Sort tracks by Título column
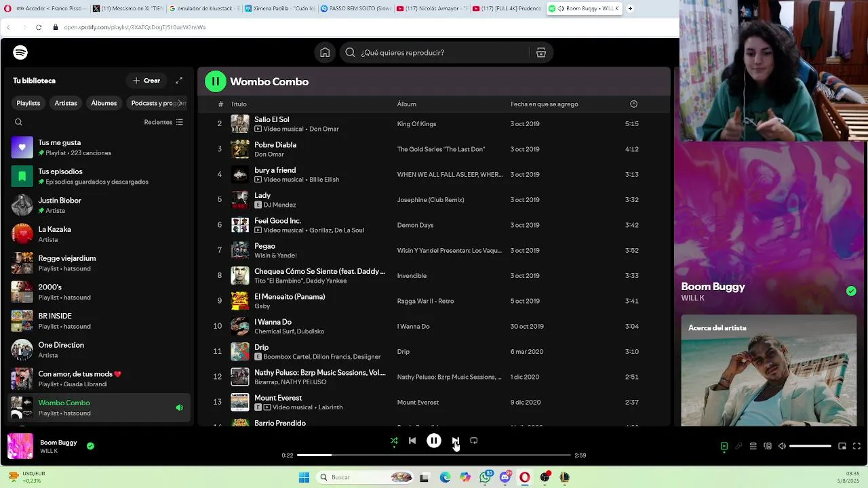This screenshot has width=868, height=488. pos(238,104)
